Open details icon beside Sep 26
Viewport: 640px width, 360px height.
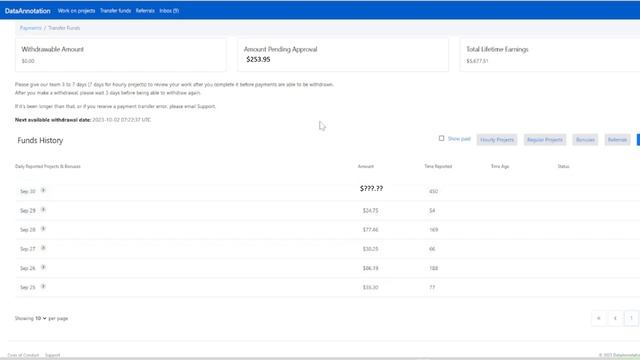pos(43,267)
